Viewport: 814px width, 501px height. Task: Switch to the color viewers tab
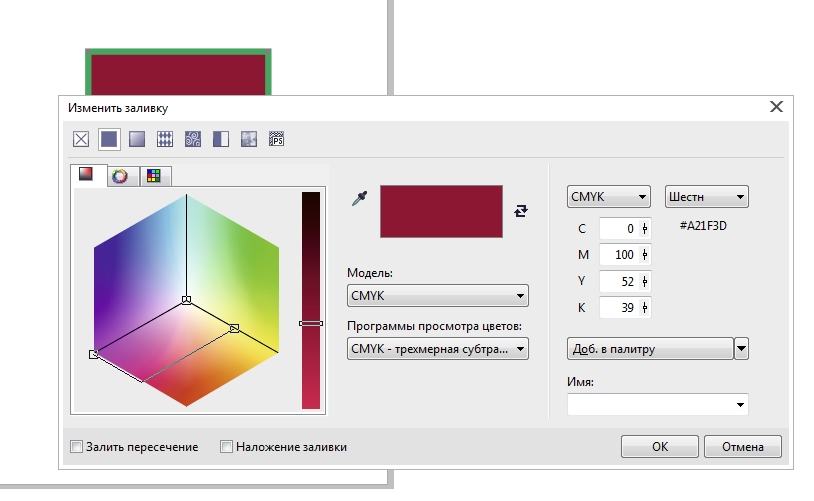click(x=86, y=174)
